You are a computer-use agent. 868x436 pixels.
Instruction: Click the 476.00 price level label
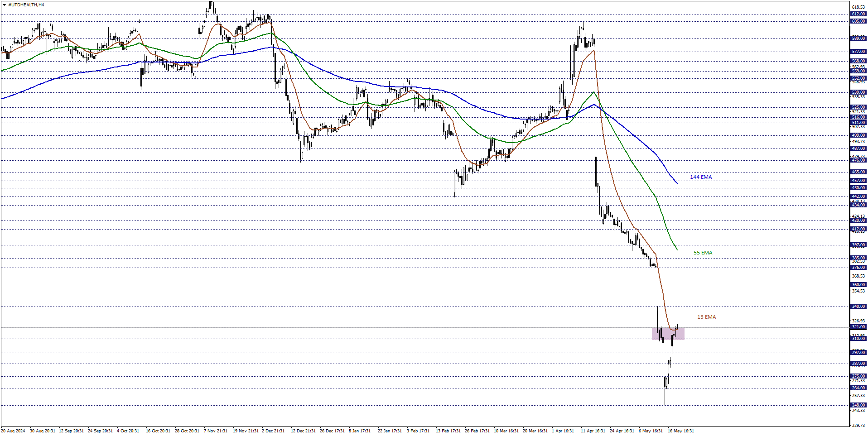click(x=858, y=160)
